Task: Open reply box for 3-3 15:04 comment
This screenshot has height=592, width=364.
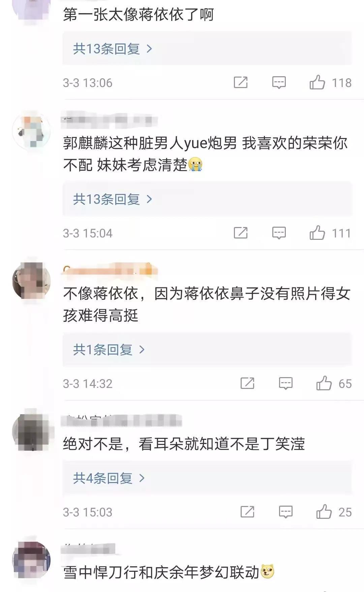Action: [279, 233]
